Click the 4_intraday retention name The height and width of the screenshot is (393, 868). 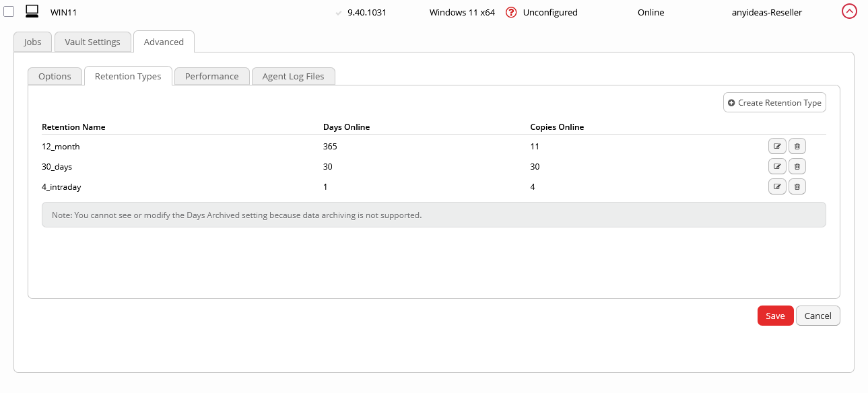coord(61,187)
